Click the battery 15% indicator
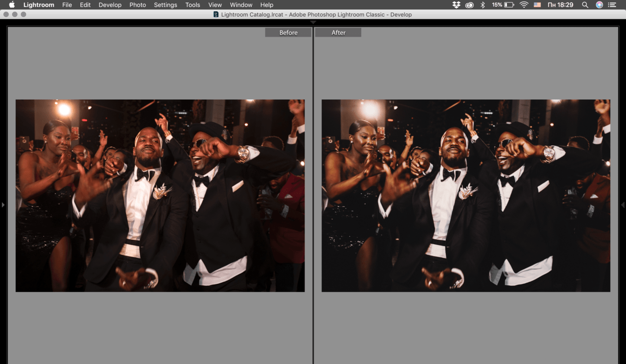This screenshot has height=364, width=626. coord(503,5)
